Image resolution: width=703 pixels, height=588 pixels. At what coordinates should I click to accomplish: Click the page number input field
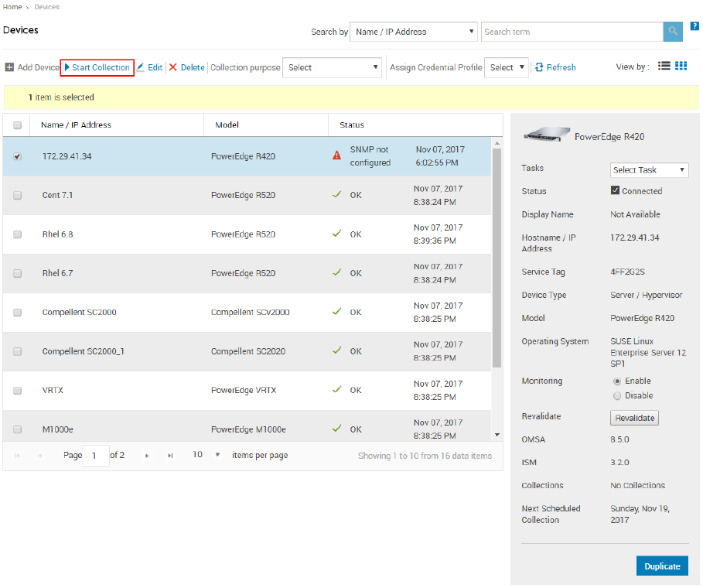(x=95, y=455)
